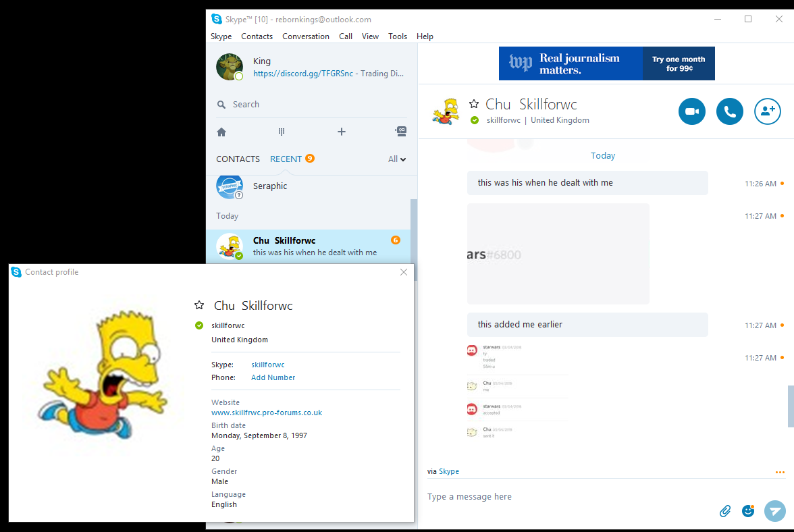Minimize the Skype window
Image resolution: width=794 pixels, height=532 pixels.
pyautogui.click(x=718, y=19)
